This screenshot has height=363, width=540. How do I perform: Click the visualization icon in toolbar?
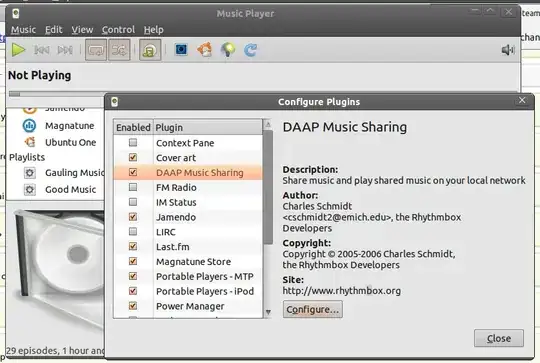point(181,50)
